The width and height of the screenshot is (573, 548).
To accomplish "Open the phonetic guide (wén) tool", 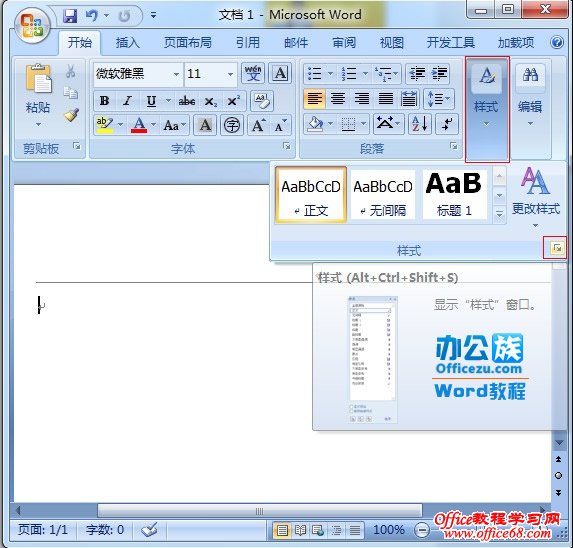I will click(253, 73).
